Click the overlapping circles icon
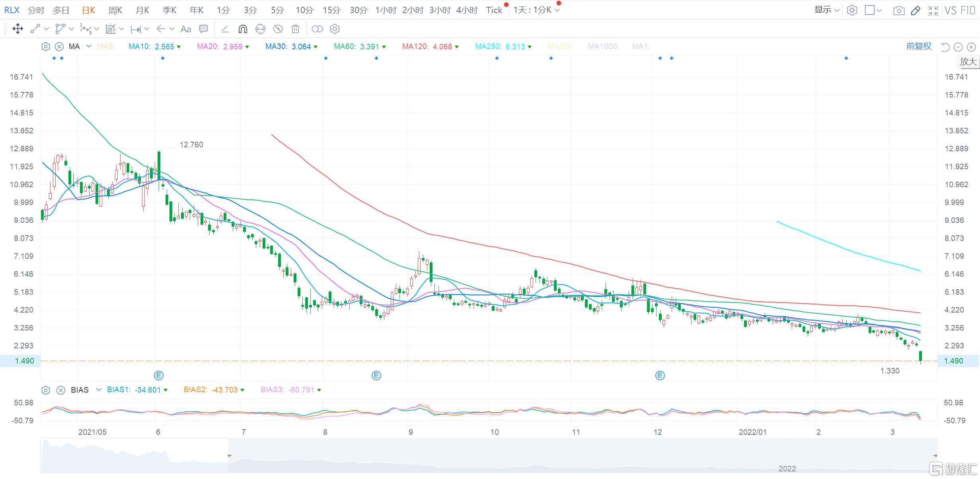The image size is (980, 479). tap(317, 29)
